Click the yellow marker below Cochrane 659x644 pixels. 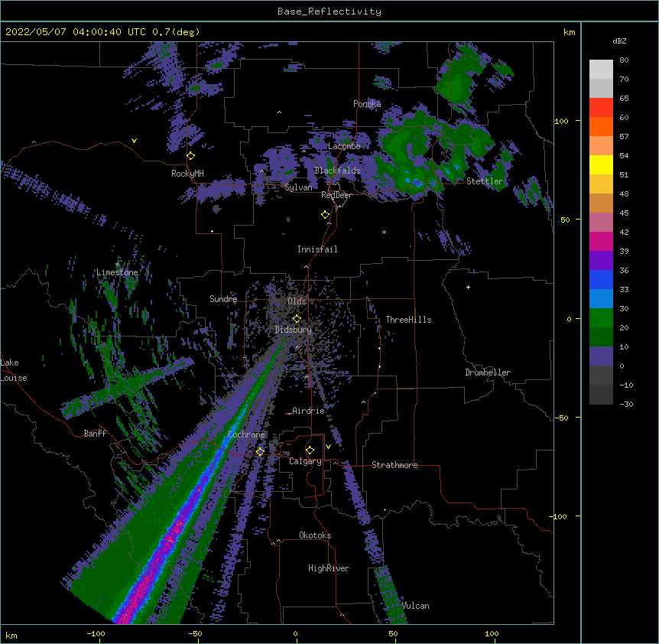tap(260, 452)
